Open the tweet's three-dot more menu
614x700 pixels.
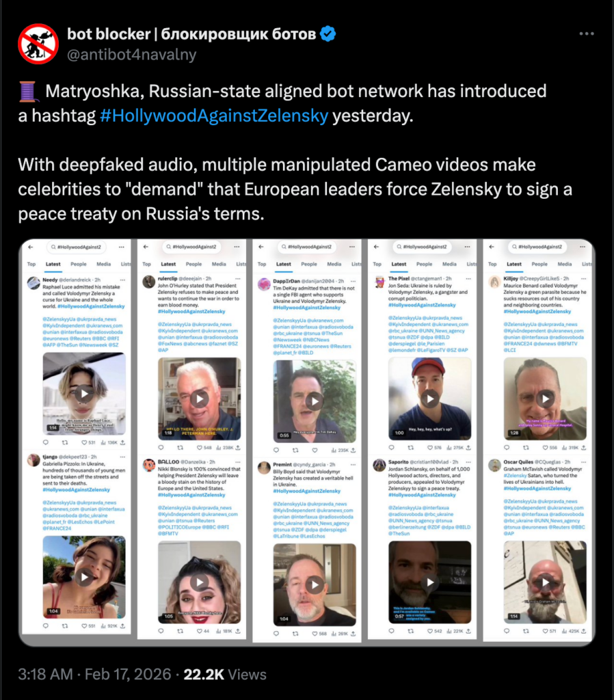point(587,33)
